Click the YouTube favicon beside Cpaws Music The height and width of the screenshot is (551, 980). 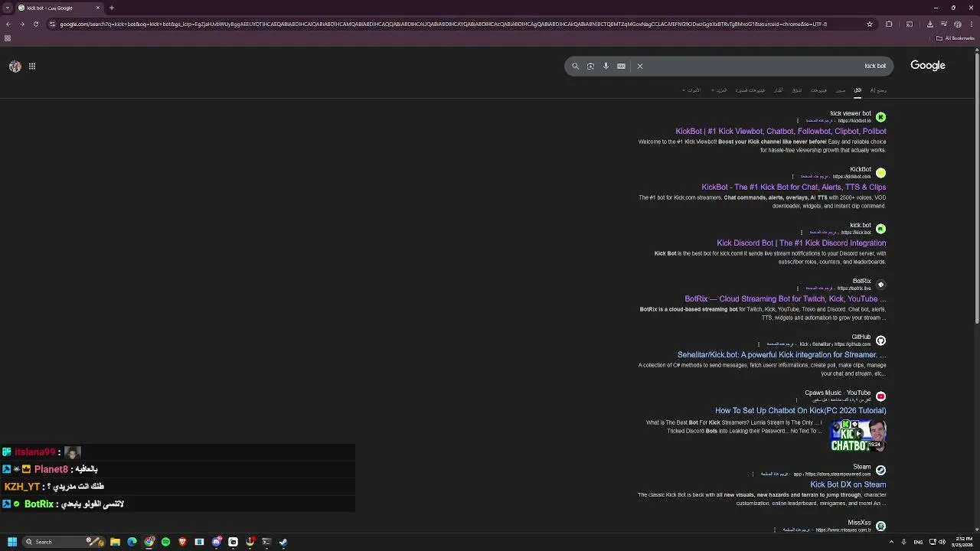(880, 396)
